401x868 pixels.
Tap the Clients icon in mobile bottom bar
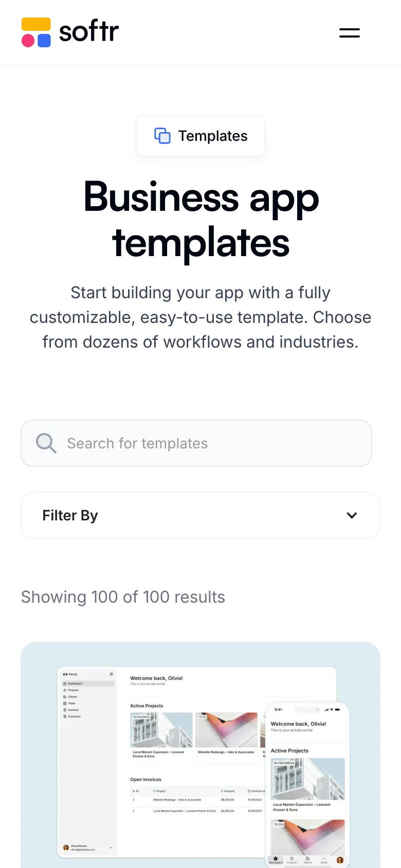pos(308,859)
